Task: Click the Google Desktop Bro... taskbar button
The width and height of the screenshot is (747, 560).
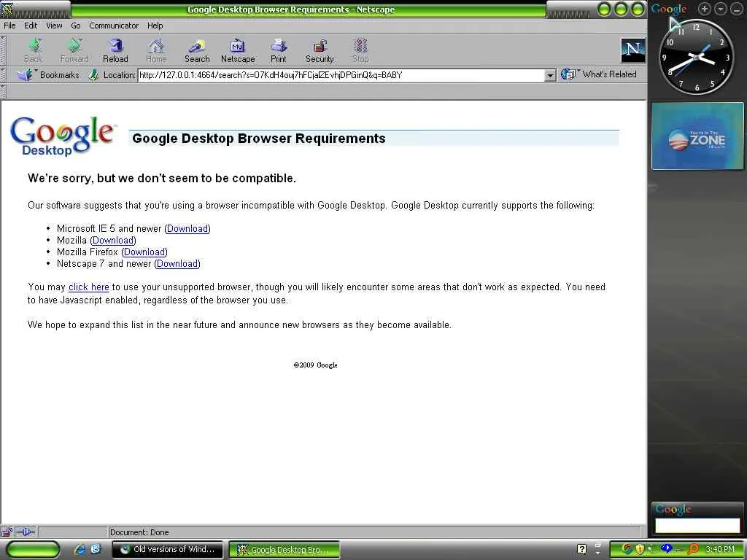Action: (284, 550)
